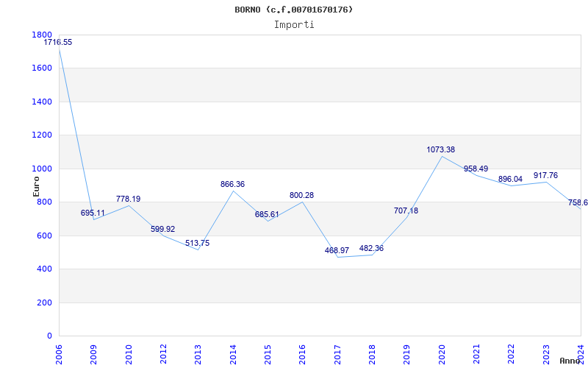The image size is (588, 368).
Task: Click the 400 y-axis tick label
Action: [x=44, y=269]
